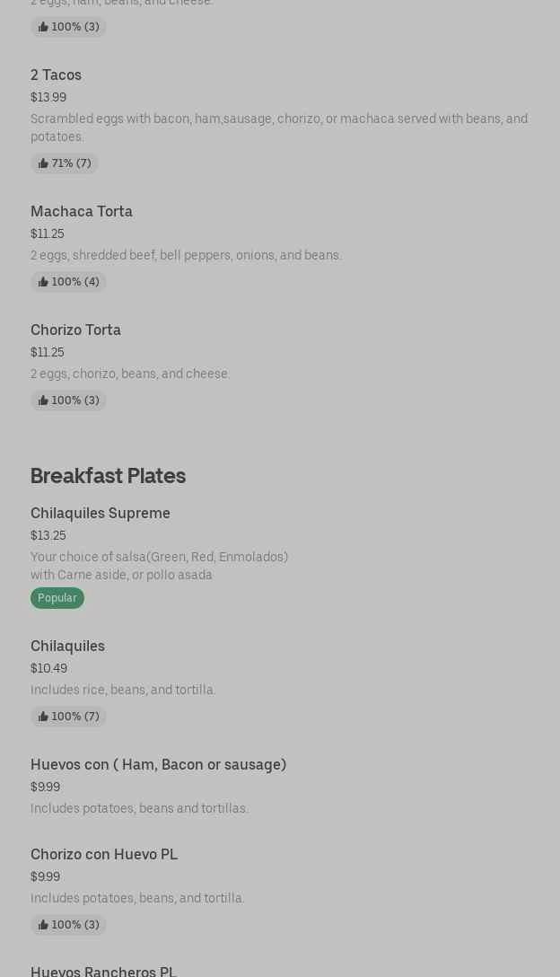Image resolution: width=560 pixels, height=977 pixels.
Task: Click the topmost 100% (3) thumbs-up icon
Action: (43, 27)
